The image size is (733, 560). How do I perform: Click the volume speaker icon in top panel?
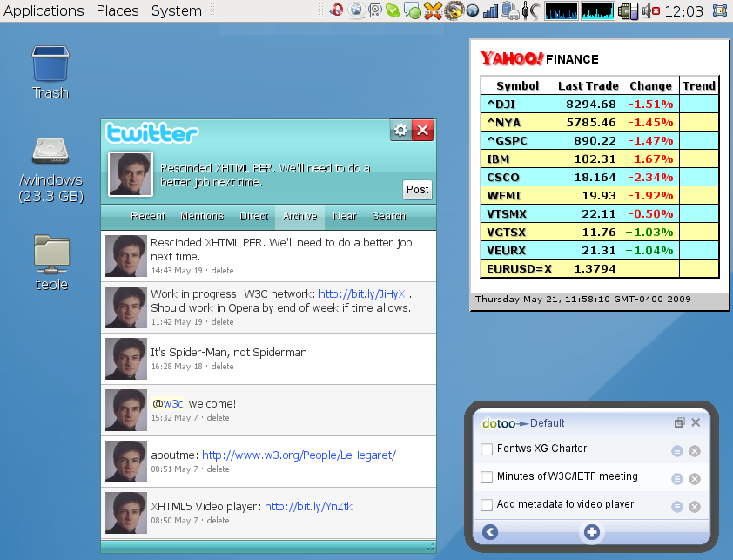(649, 11)
